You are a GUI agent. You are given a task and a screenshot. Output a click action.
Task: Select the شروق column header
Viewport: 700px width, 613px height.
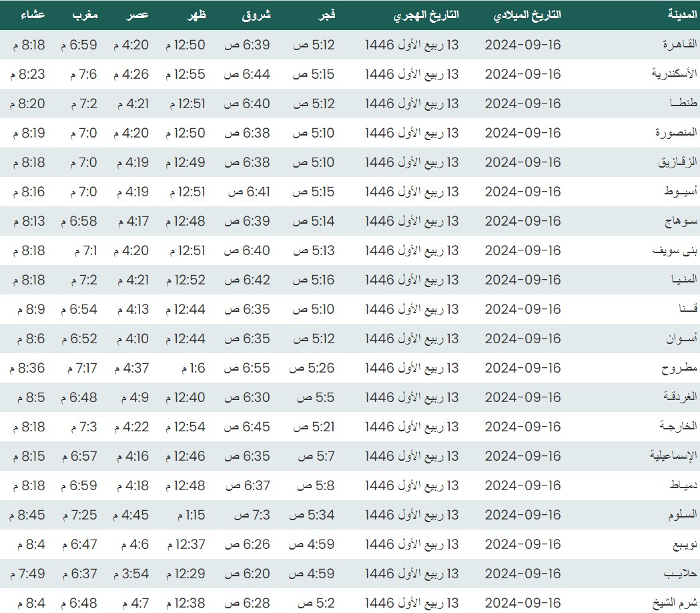pyautogui.click(x=256, y=15)
